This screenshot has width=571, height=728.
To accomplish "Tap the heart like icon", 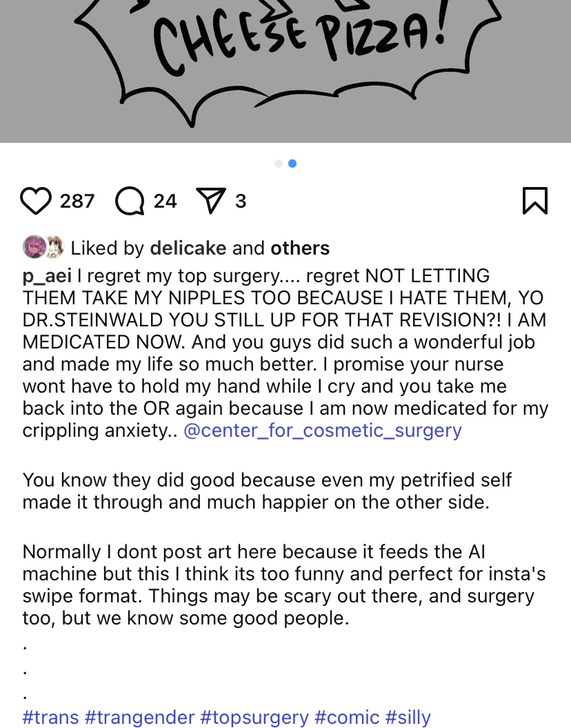I will pyautogui.click(x=36, y=201).
